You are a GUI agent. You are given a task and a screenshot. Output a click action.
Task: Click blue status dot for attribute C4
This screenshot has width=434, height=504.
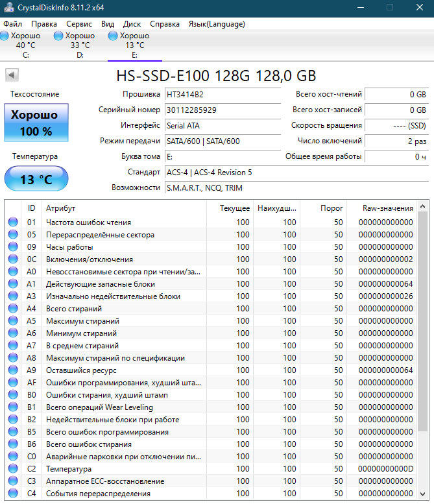coord(13,493)
